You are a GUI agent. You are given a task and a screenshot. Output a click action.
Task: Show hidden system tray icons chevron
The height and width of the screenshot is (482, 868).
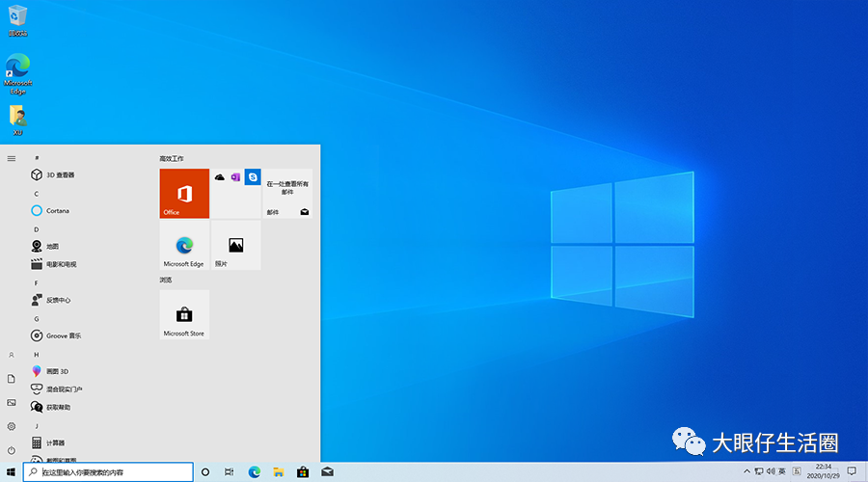pos(746,471)
